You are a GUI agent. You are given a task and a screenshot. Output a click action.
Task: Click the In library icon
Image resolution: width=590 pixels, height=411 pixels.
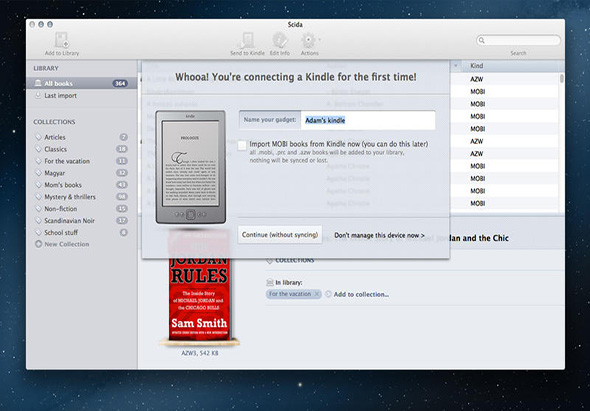(270, 282)
